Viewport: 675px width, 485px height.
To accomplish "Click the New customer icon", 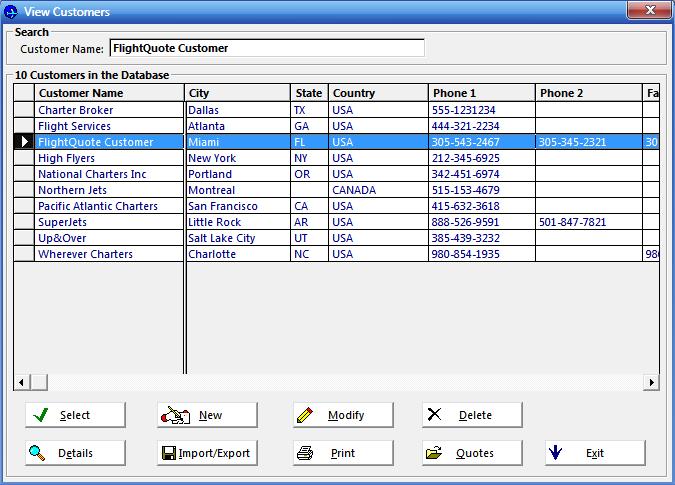I will [176, 415].
